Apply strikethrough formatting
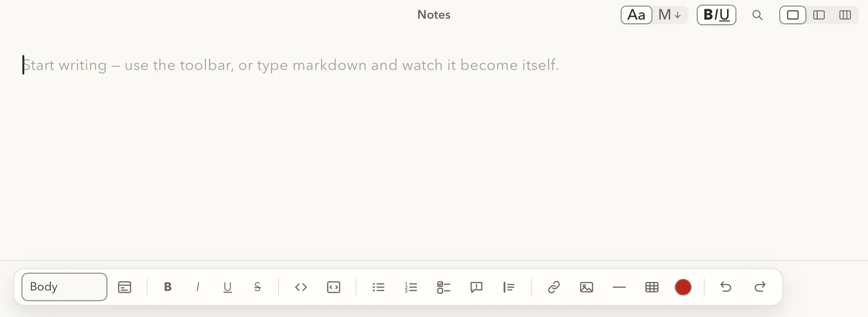 tap(258, 287)
